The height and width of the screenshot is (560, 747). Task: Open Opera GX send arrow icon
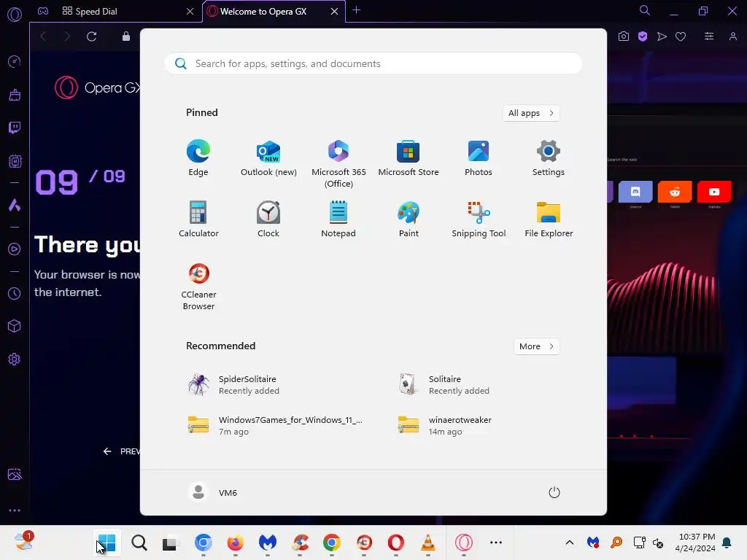click(662, 36)
